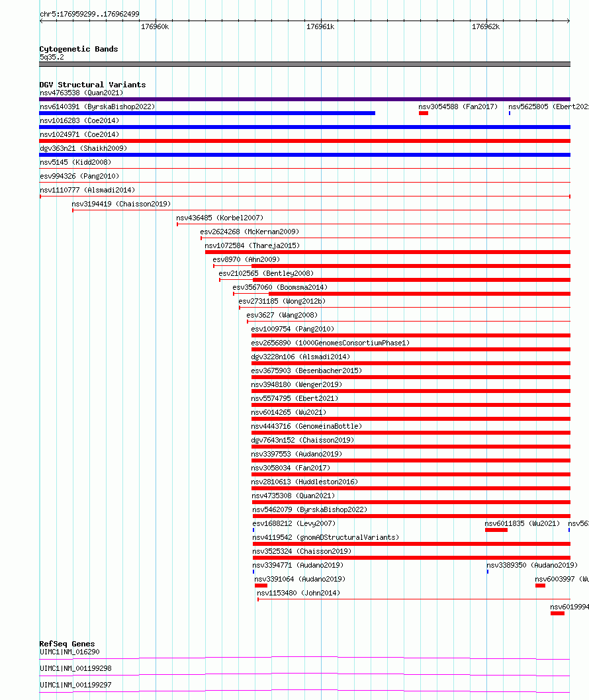
Task: Click esv2102565 (Bentley2008) label
Action: pos(266,273)
